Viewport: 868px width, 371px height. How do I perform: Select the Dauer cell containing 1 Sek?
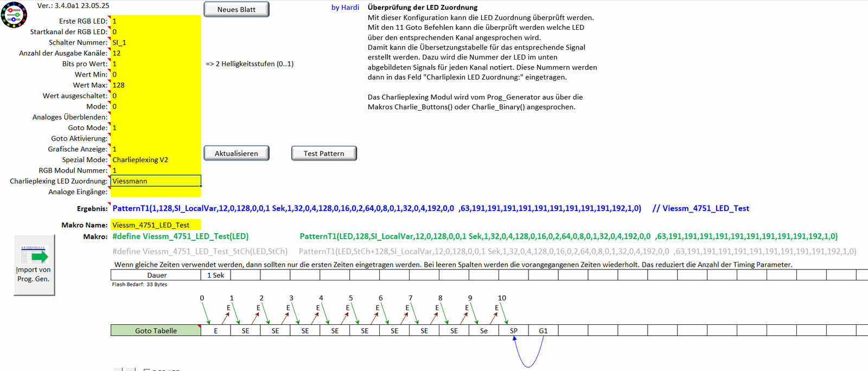coord(215,276)
